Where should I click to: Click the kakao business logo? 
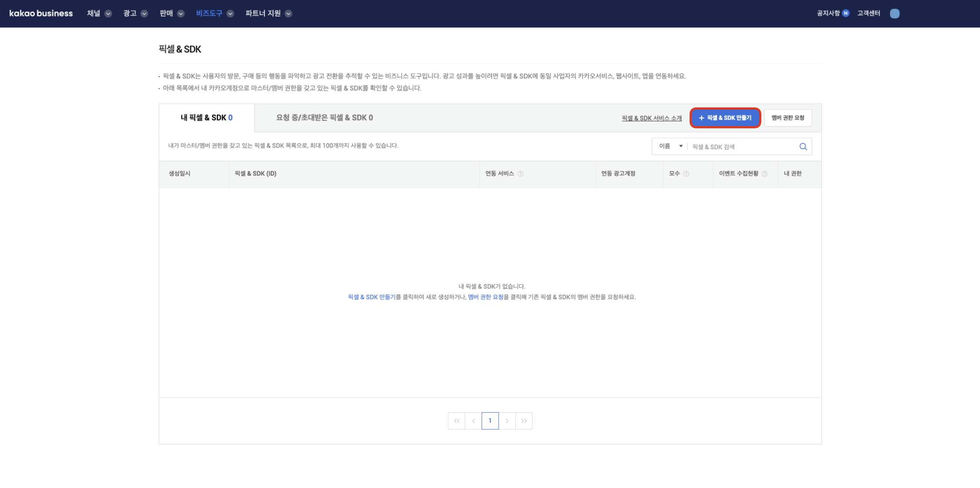tap(41, 13)
